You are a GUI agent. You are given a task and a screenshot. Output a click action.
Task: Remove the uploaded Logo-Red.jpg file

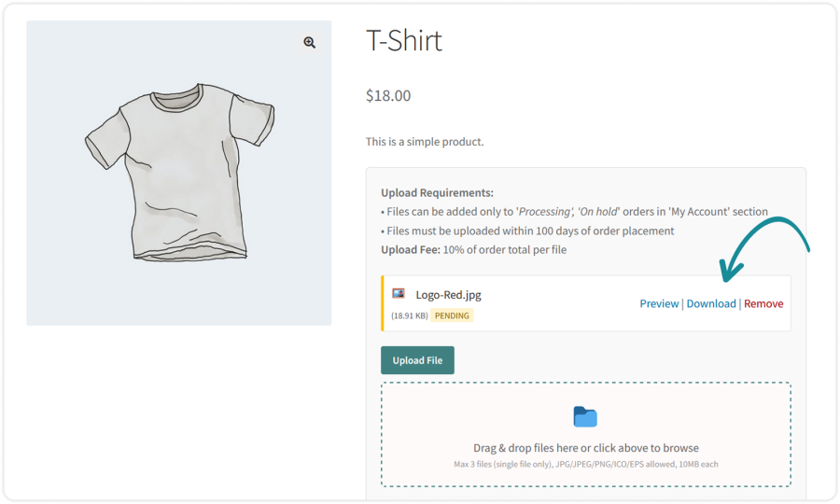(763, 303)
